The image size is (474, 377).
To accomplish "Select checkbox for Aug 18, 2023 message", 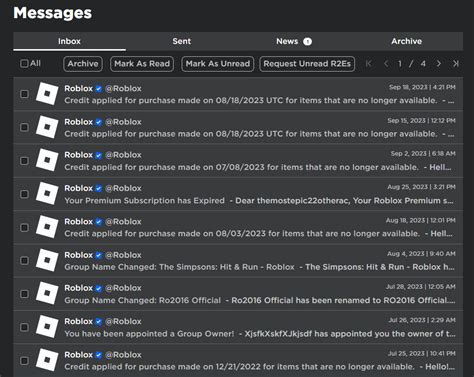I will (24, 227).
